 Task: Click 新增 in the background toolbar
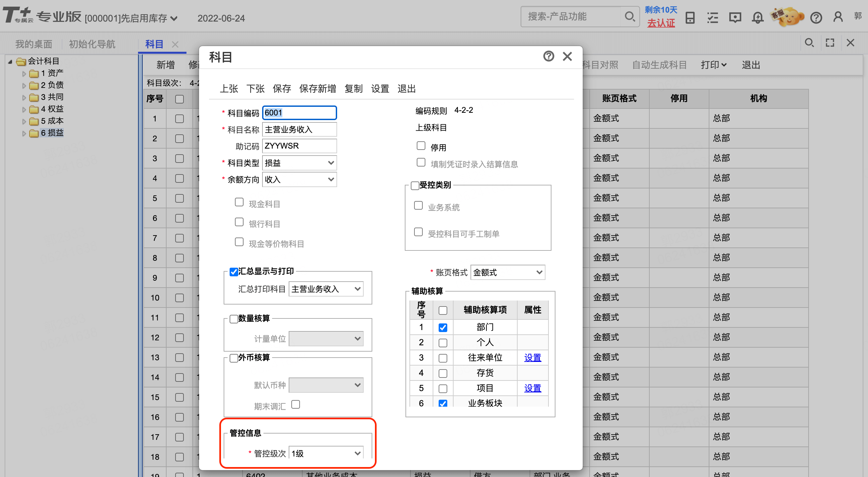click(x=166, y=65)
